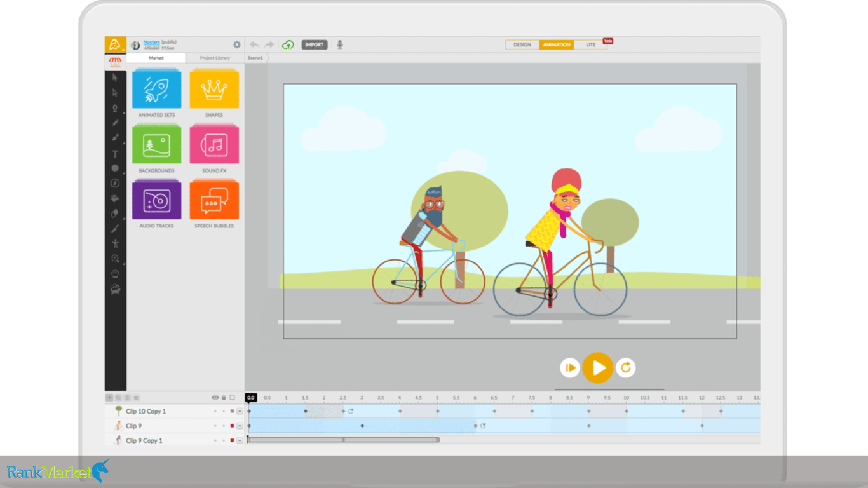Select the puppet figure tool
This screenshot has width=868, height=488.
click(115, 243)
